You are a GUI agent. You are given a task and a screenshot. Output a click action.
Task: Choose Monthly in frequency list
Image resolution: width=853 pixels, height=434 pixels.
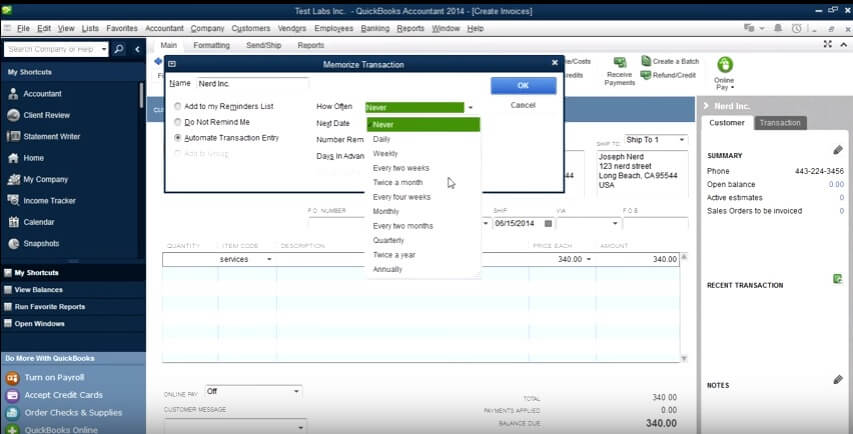coord(423,211)
